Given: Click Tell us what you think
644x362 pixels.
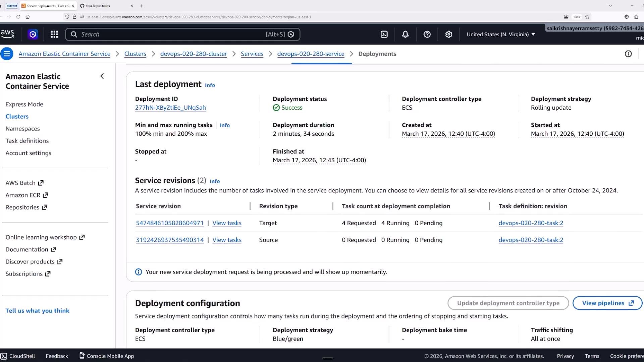Looking at the screenshot, I should click(x=37, y=311).
